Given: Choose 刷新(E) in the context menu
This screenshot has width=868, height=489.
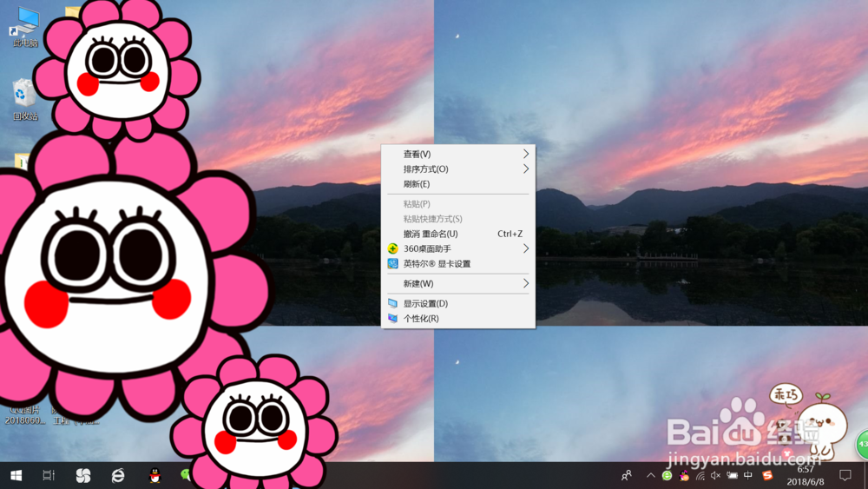Looking at the screenshot, I should (x=458, y=184).
